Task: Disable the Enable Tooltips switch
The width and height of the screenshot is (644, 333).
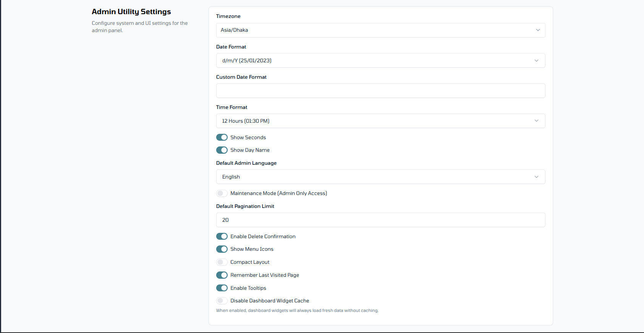Action: [x=222, y=288]
